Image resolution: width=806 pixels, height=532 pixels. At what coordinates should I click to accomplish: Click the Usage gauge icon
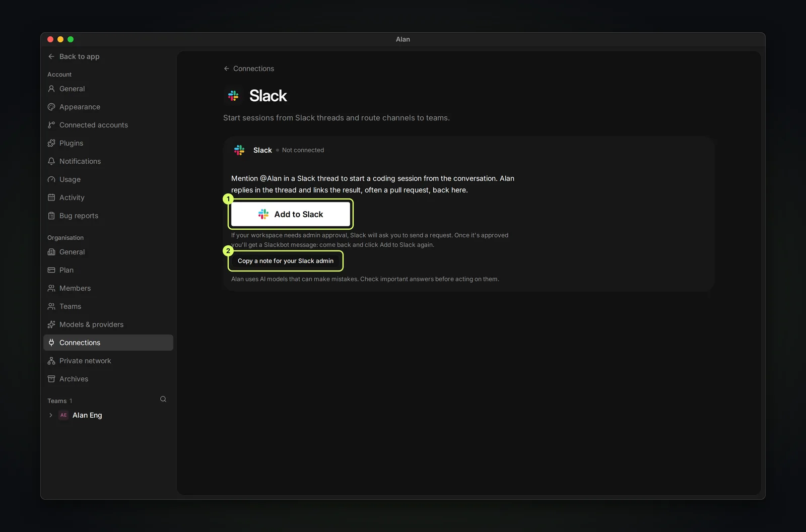pos(51,179)
